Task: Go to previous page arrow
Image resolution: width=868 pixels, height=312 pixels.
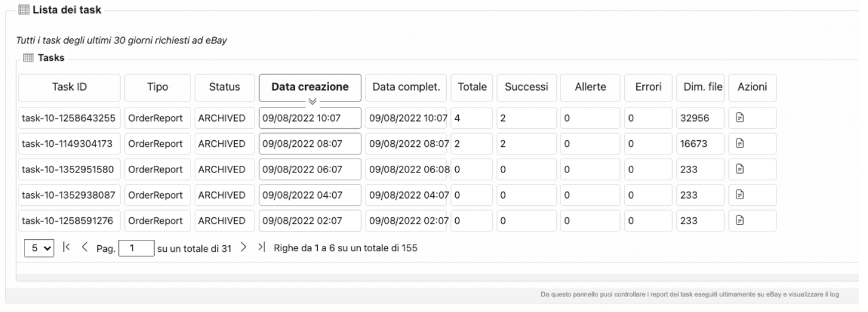Action: pos(84,247)
